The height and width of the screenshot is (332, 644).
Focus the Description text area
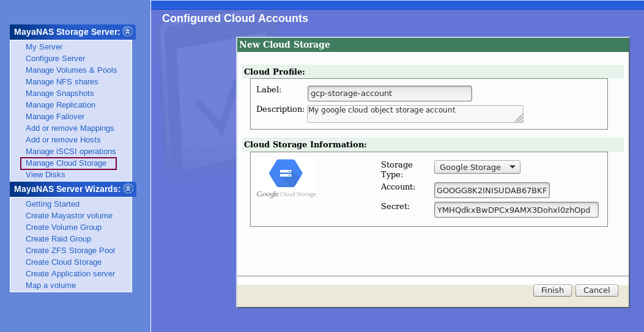click(414, 114)
